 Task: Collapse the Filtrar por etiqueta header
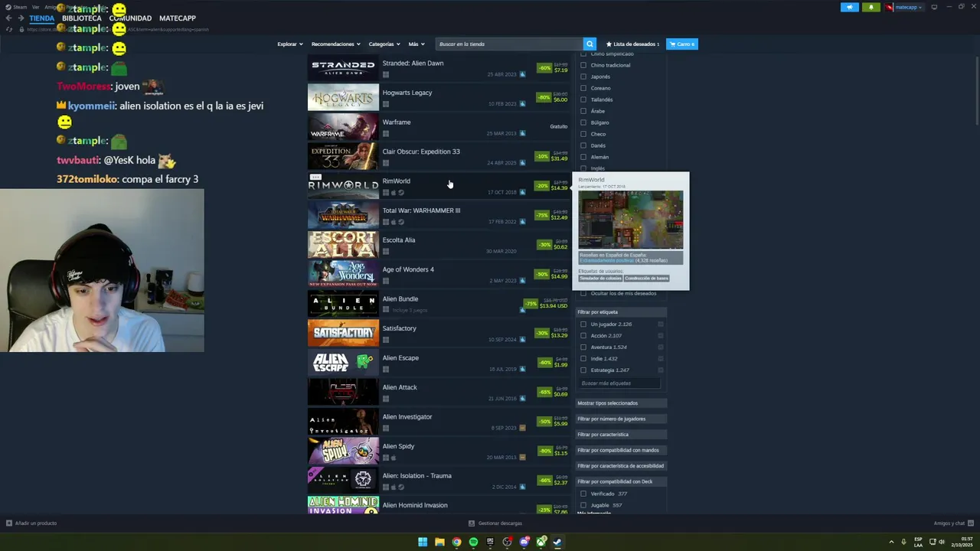621,312
